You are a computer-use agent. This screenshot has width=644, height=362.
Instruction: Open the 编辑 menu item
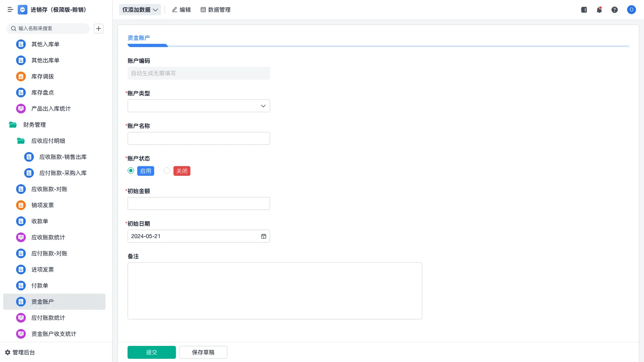[181, 10]
